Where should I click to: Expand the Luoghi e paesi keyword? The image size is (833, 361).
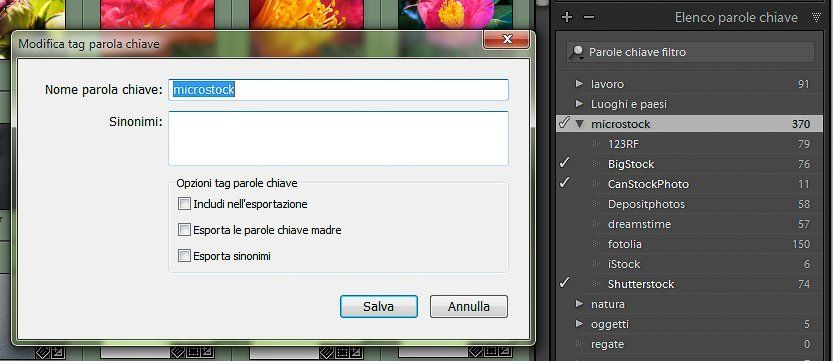(580, 104)
